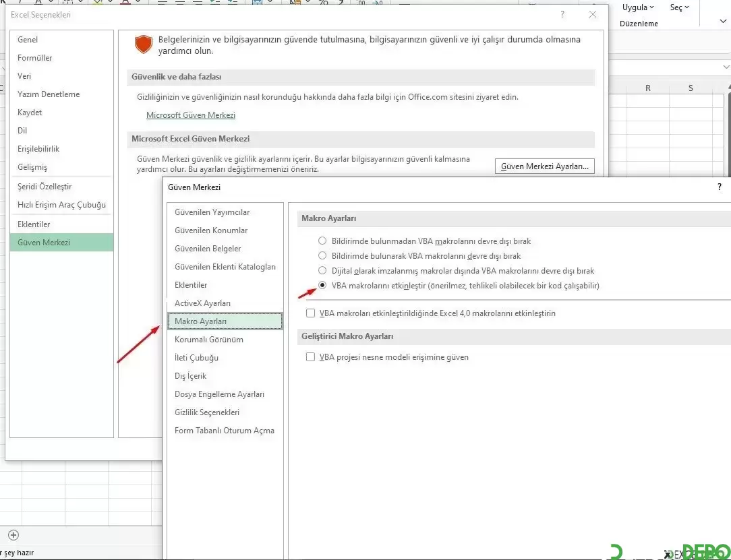Open Dosya Engelleme Ayarları section
Viewport: 731px width, 560px height.
[x=225, y=394]
